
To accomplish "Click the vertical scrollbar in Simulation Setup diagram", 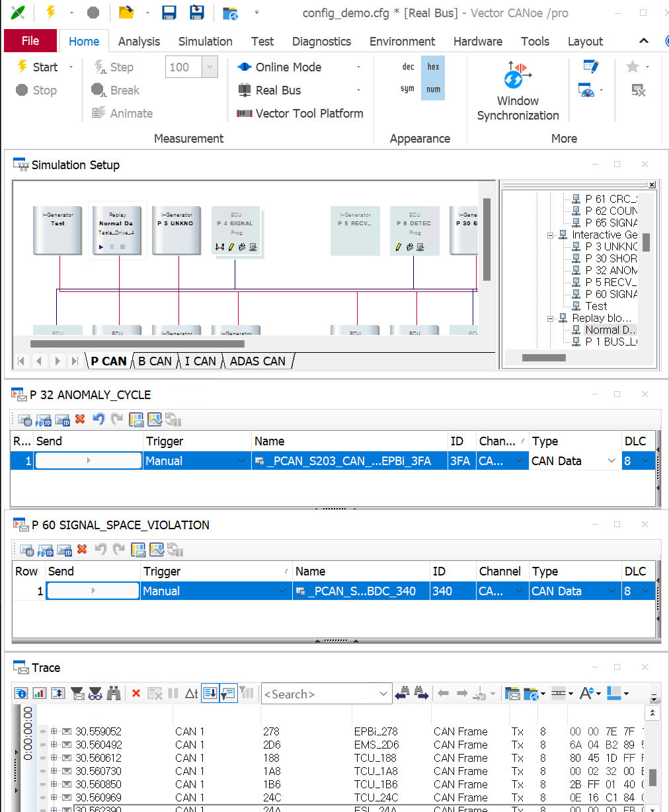I will coord(487,239).
